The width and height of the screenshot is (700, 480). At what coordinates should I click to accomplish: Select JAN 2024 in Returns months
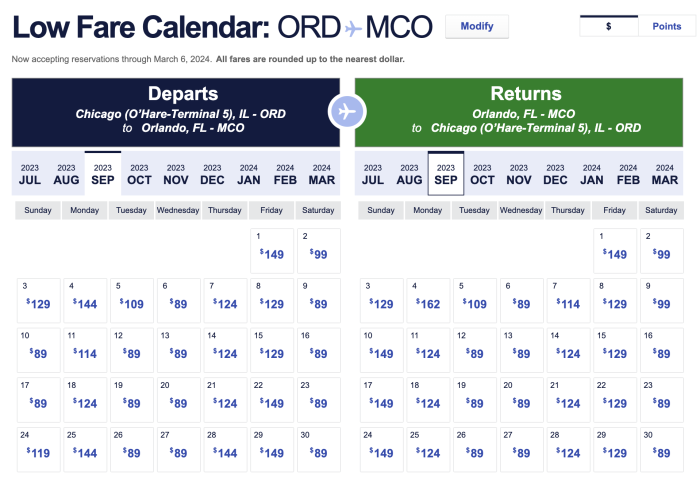point(591,174)
